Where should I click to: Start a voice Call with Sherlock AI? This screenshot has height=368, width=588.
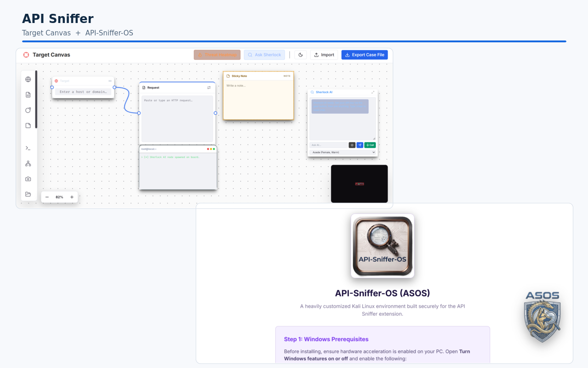pyautogui.click(x=370, y=145)
